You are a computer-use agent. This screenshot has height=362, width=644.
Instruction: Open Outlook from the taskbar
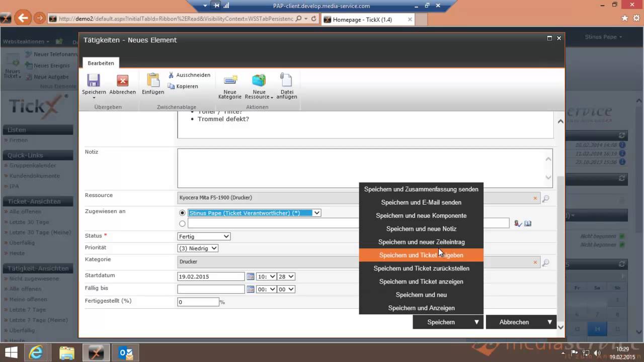(x=125, y=352)
